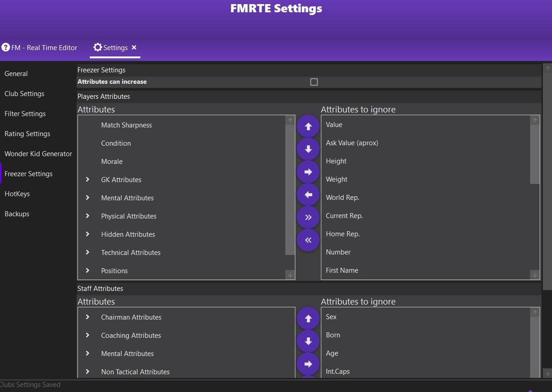Click the down scroll arrow of the main settings page

tap(548, 373)
